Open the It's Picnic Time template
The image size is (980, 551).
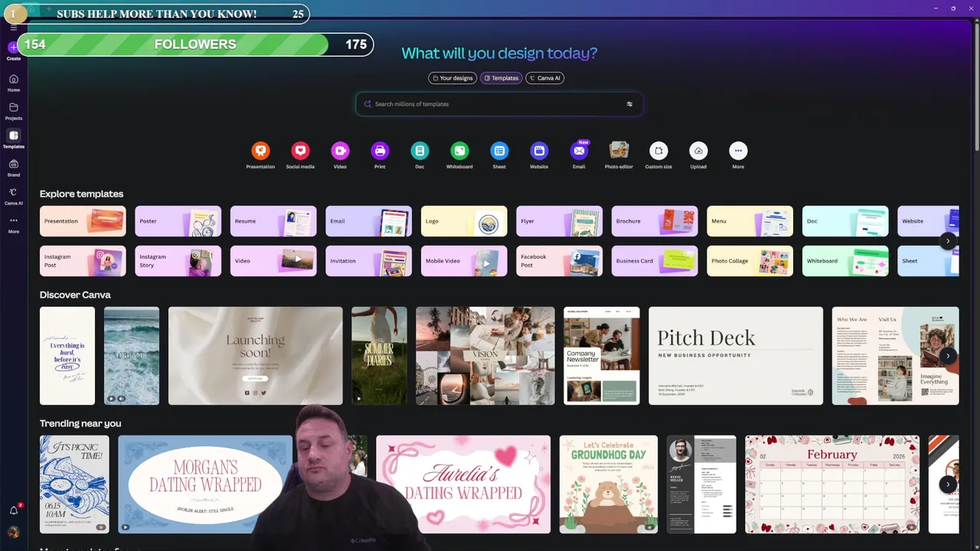[74, 484]
